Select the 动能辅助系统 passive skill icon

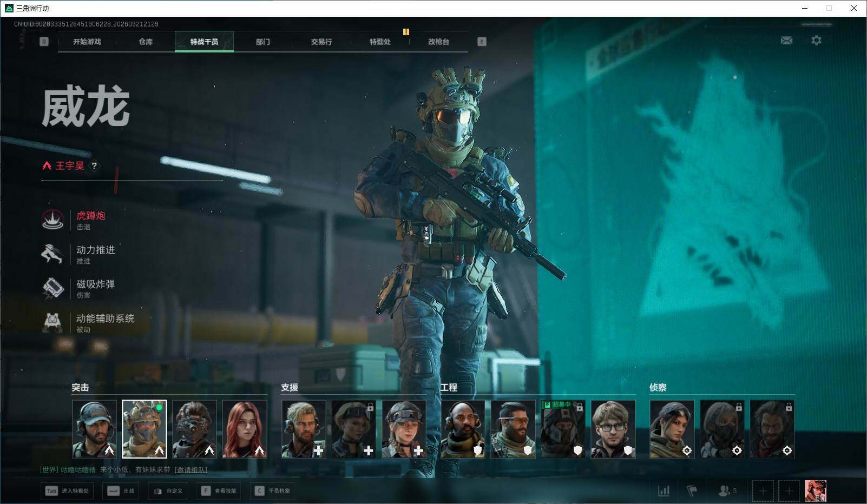click(53, 322)
